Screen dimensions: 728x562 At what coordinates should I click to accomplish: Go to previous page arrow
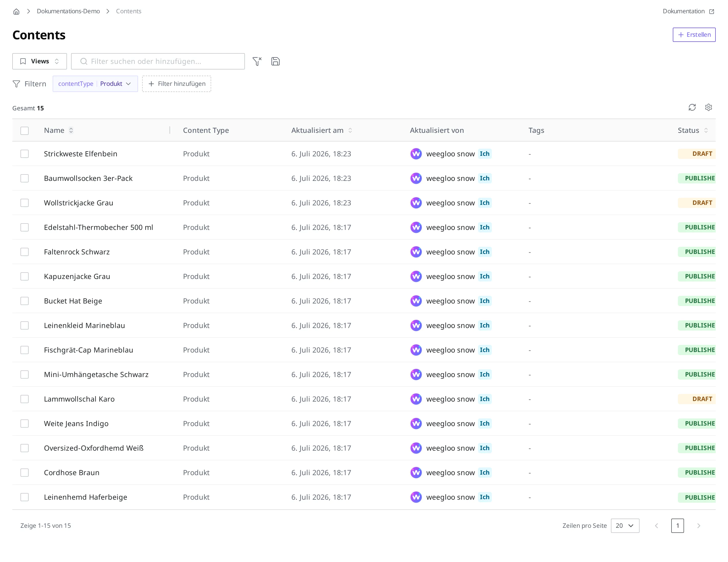tap(656, 526)
